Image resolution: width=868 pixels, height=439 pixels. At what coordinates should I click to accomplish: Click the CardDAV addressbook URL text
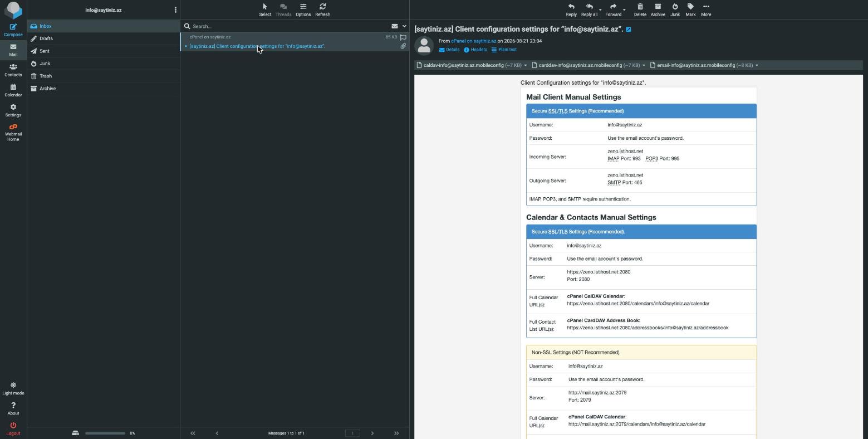coord(648,328)
